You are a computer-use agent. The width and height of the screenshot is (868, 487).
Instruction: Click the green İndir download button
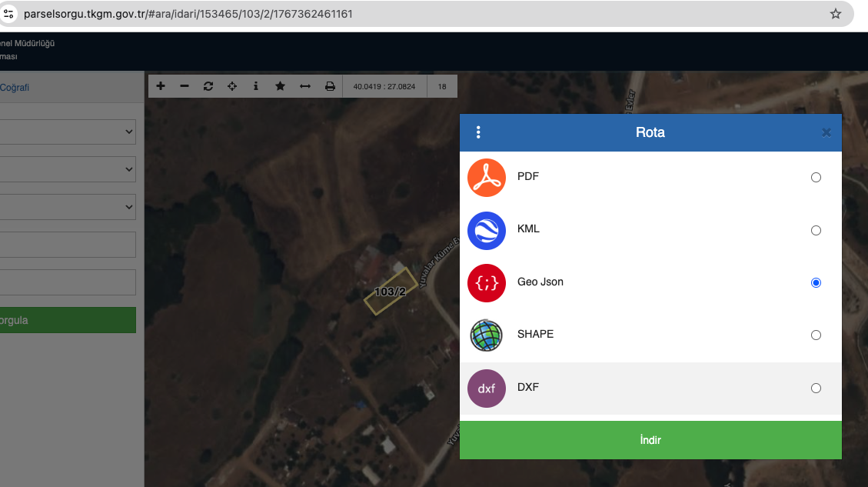click(x=650, y=440)
